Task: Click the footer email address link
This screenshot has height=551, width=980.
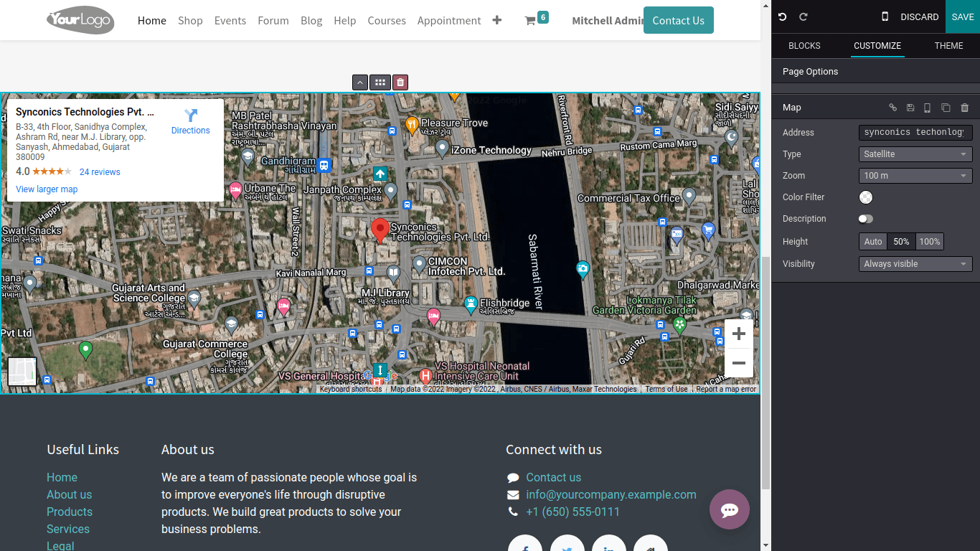Action: (611, 494)
